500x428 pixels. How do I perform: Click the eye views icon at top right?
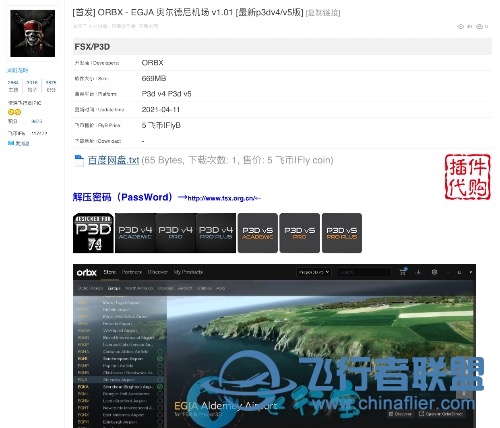(x=460, y=26)
